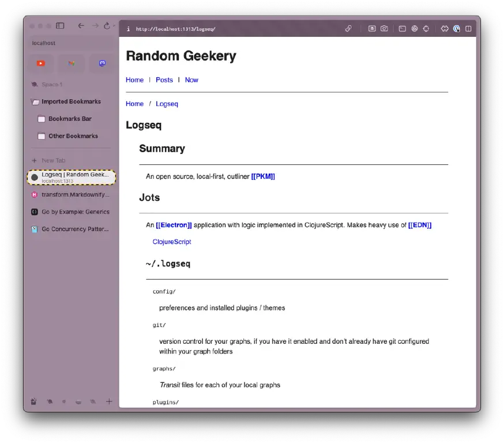Viewport: 504px width, 443px height.
Task: Switch to the bowl-shaped space icon
Action: 78,401
